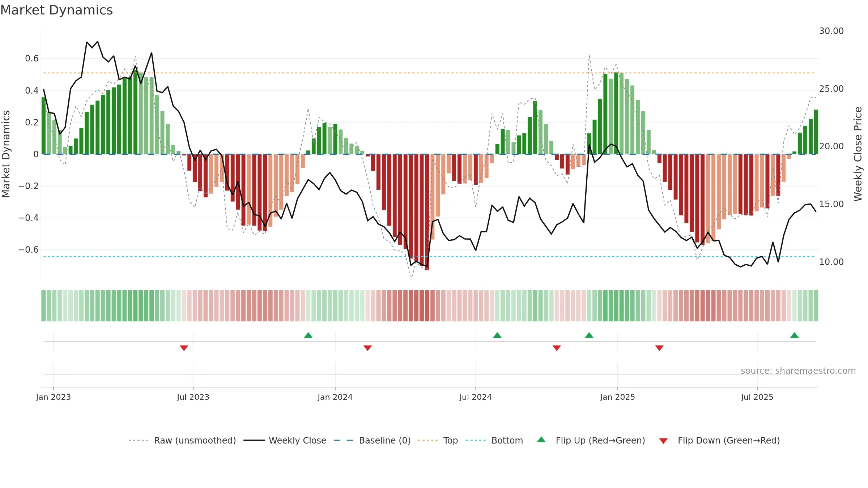
Task: Click the Jul 2024 axis label
Action: point(476,397)
